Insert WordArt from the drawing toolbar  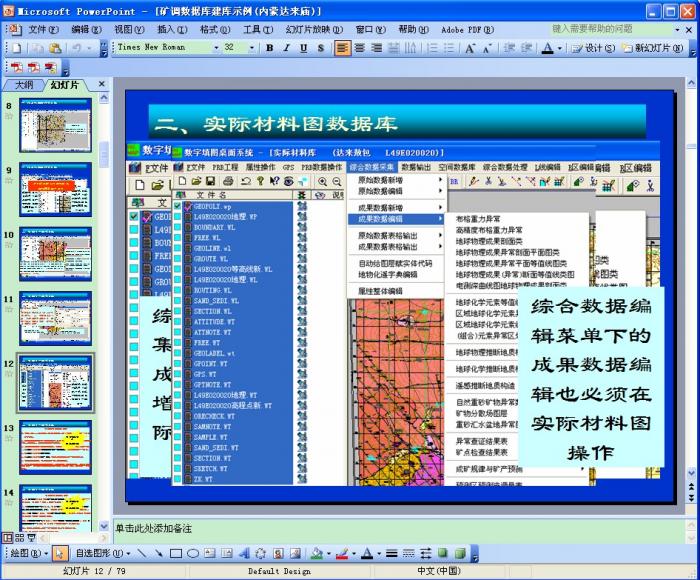point(244,553)
